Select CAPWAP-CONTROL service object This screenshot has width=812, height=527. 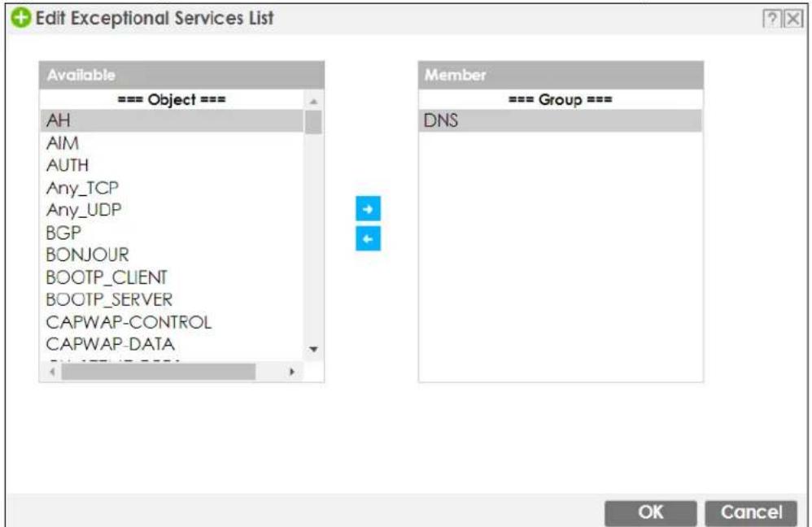172,322
